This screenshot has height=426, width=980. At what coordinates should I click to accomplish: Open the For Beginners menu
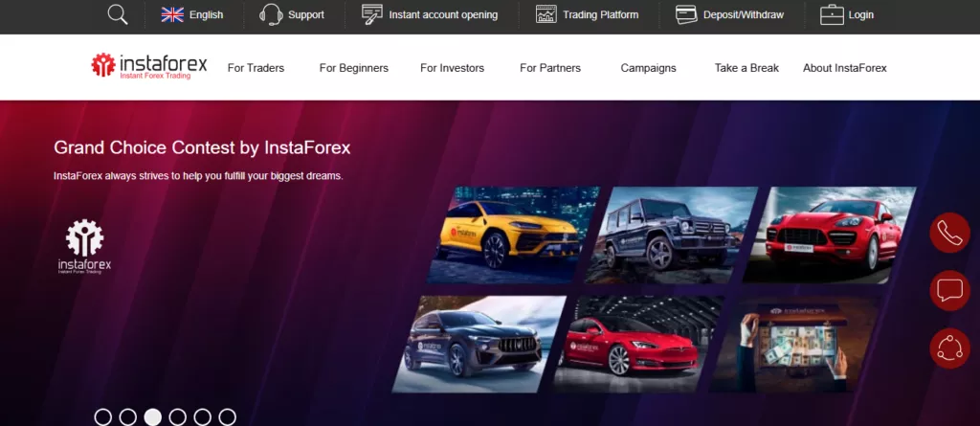tap(354, 68)
